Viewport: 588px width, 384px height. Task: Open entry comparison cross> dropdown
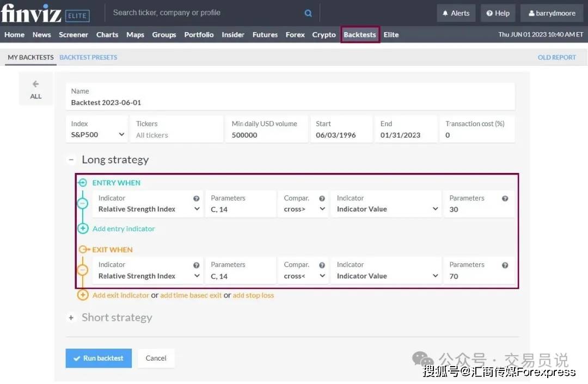pyautogui.click(x=304, y=209)
